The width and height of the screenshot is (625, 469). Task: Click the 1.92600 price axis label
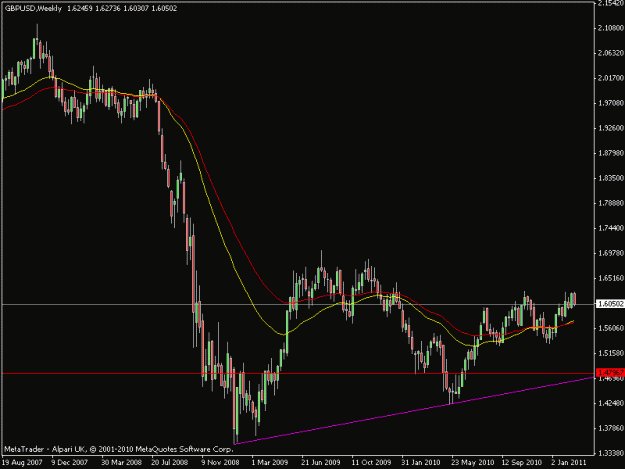(611, 128)
